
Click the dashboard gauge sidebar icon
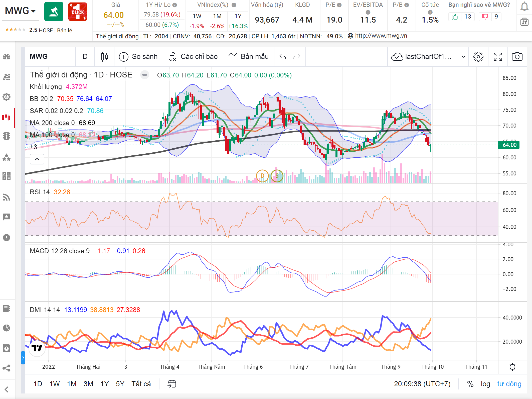coord(7,57)
